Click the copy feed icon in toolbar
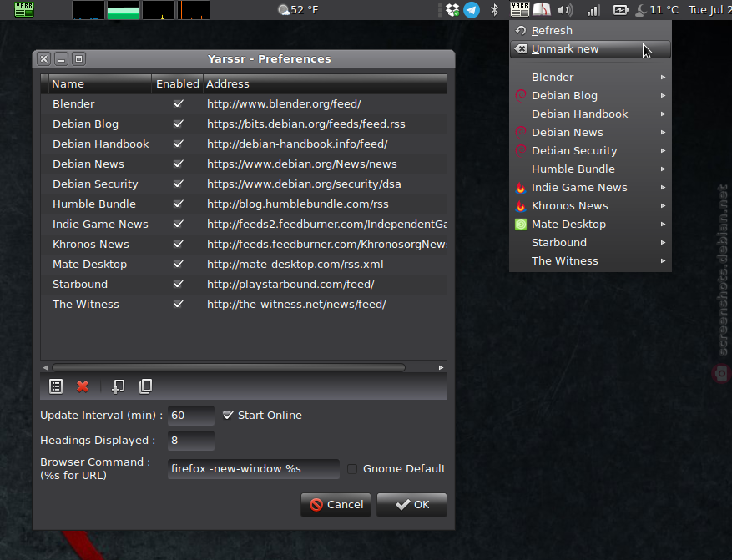Viewport: 732px width, 560px height. (146, 386)
